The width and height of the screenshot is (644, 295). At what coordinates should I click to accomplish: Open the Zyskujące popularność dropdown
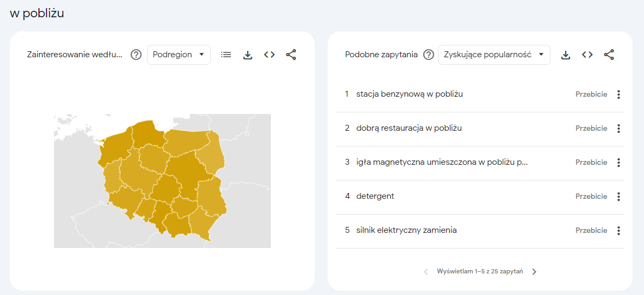pos(494,55)
